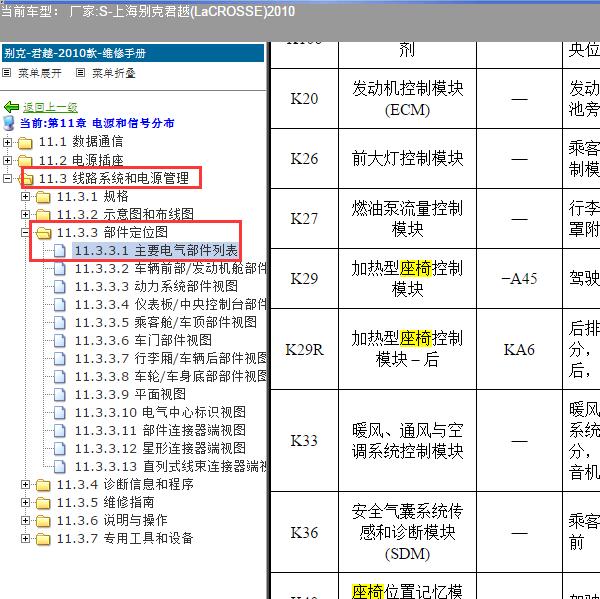600x599 pixels.
Task: Click the KA6 option cell
Action: (519, 349)
